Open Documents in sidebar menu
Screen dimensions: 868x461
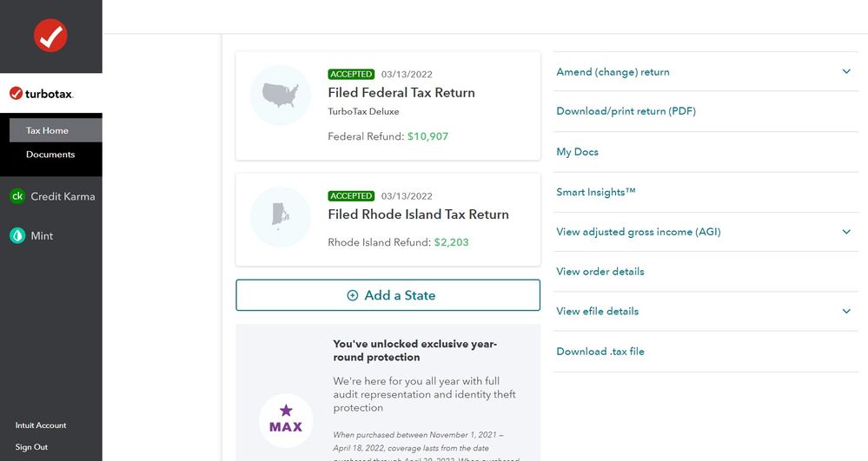click(x=50, y=155)
